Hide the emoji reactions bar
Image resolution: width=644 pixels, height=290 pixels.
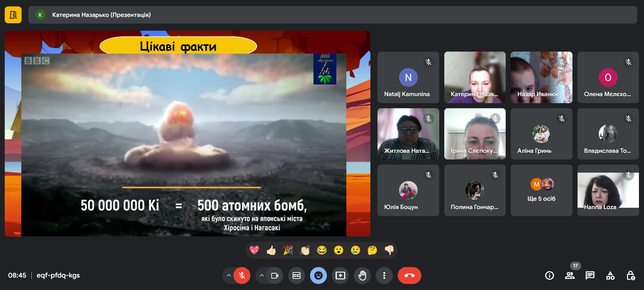pos(318,275)
